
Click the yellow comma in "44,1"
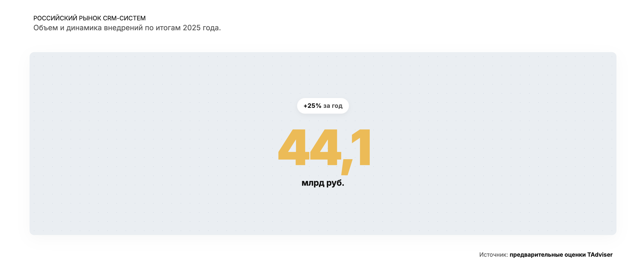(x=347, y=167)
